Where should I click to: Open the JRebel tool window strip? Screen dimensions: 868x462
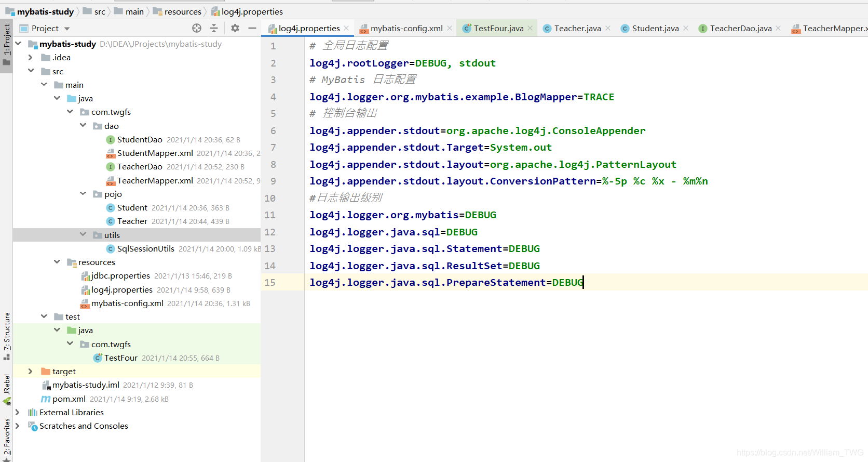(x=6, y=390)
